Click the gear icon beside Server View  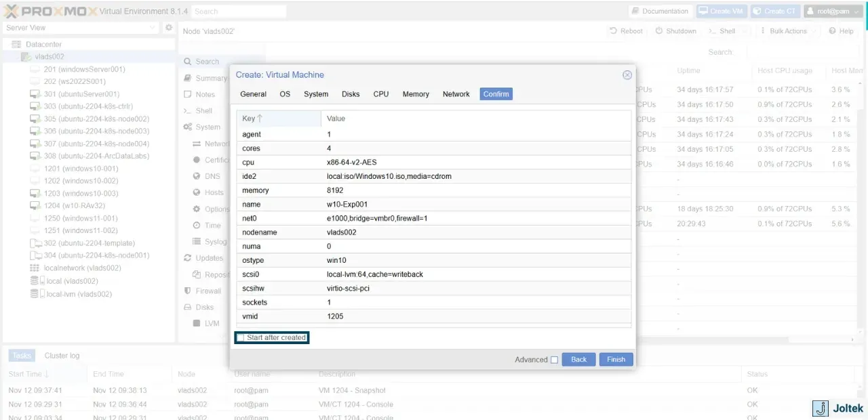pyautogui.click(x=169, y=28)
